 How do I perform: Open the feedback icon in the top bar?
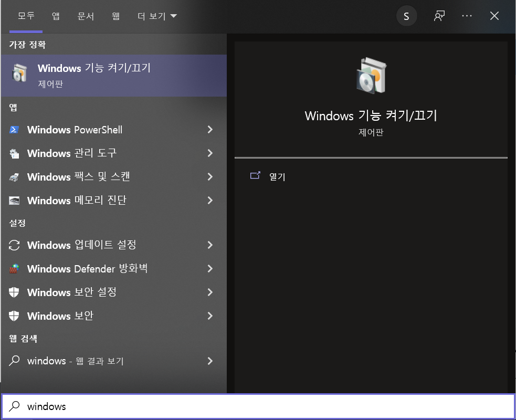[x=439, y=16]
